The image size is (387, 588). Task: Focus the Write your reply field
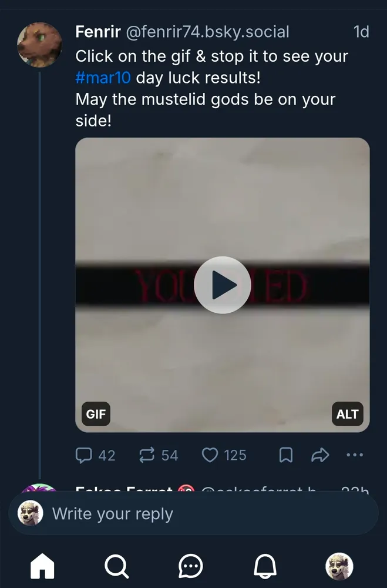[x=194, y=513]
